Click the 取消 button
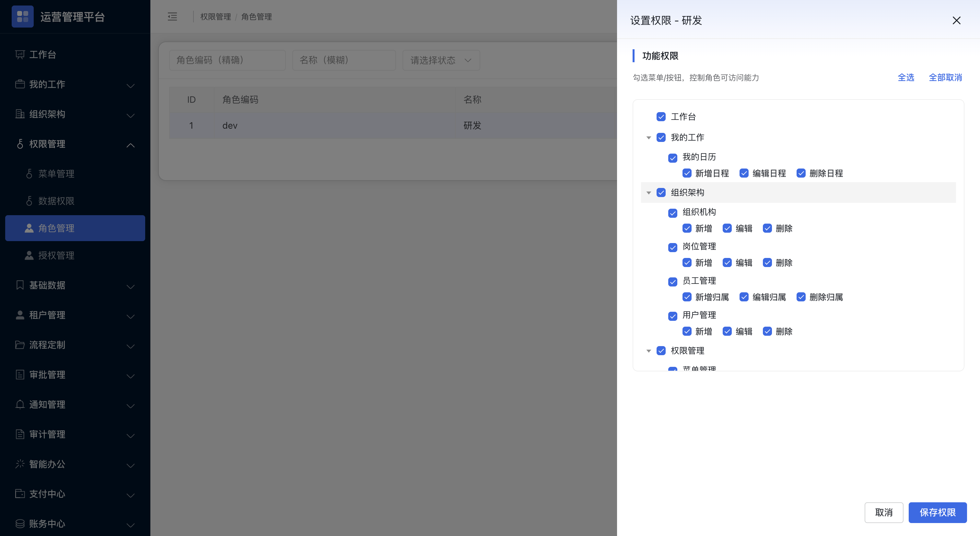The height and width of the screenshot is (536, 980). click(x=883, y=512)
